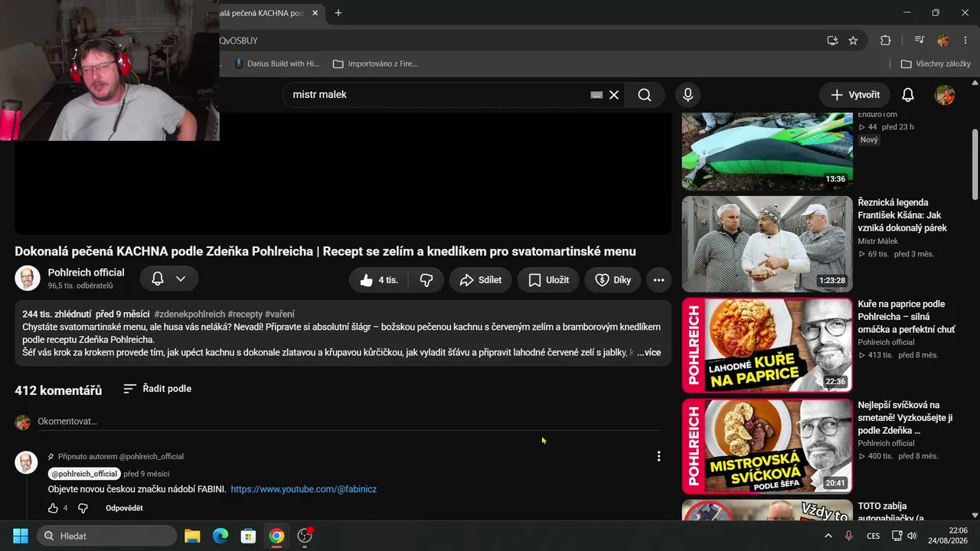Open Chrome extensions puzzle icon
The width and height of the screenshot is (980, 551).
(886, 41)
